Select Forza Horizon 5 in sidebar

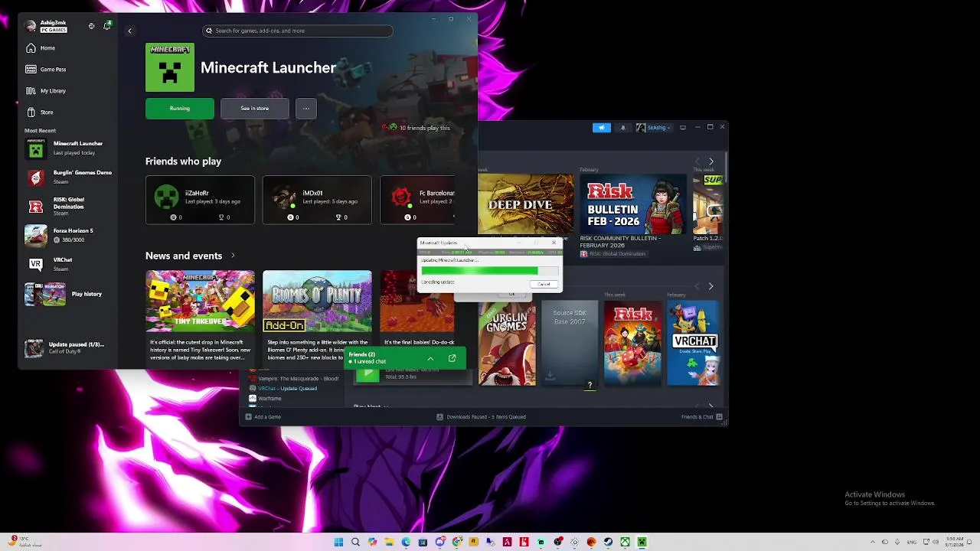(68, 235)
